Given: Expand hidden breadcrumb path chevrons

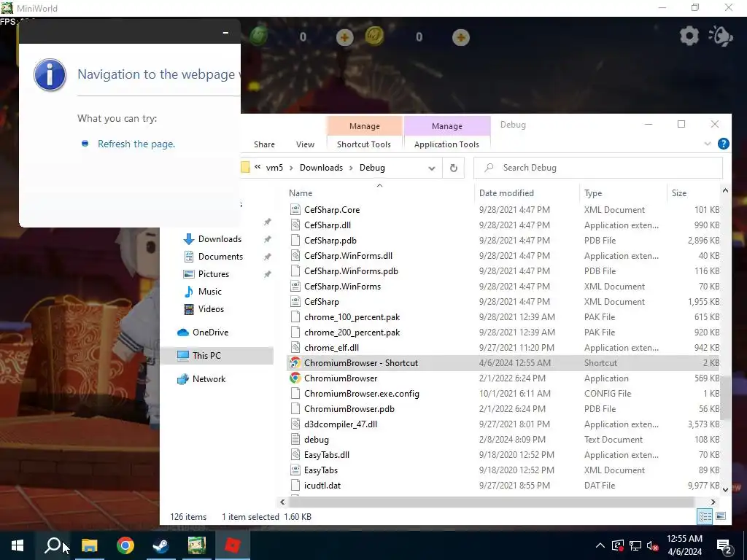Looking at the screenshot, I should 258,167.
